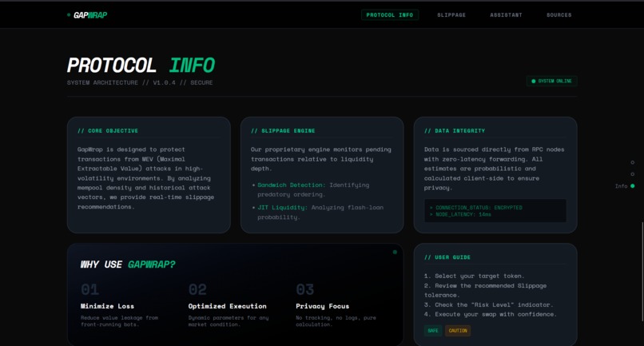Click the NODE_LATENCY: 14ms line
The image size is (644, 346).
click(x=460, y=214)
